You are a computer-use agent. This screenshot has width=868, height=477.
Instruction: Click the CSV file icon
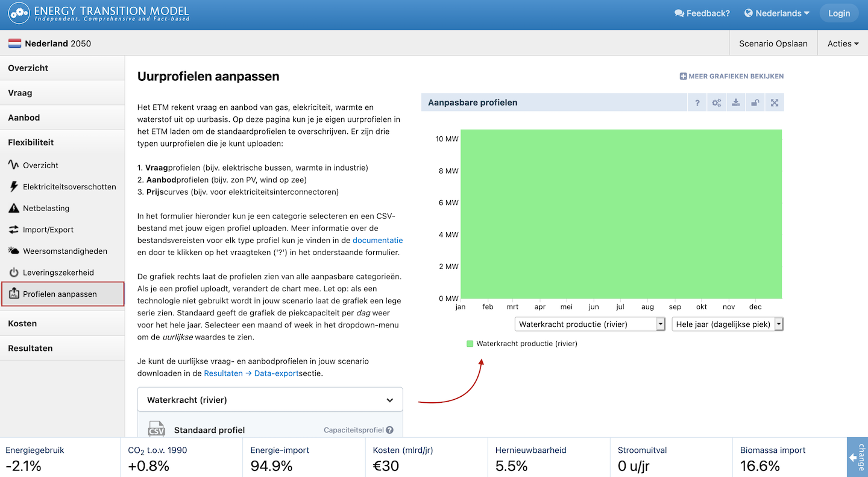pos(156,429)
